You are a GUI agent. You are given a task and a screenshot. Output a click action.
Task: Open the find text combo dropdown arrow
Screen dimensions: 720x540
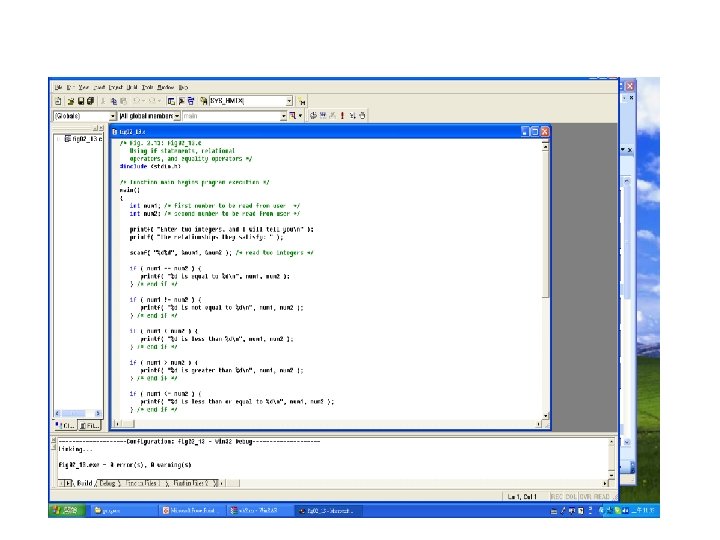[x=289, y=101]
